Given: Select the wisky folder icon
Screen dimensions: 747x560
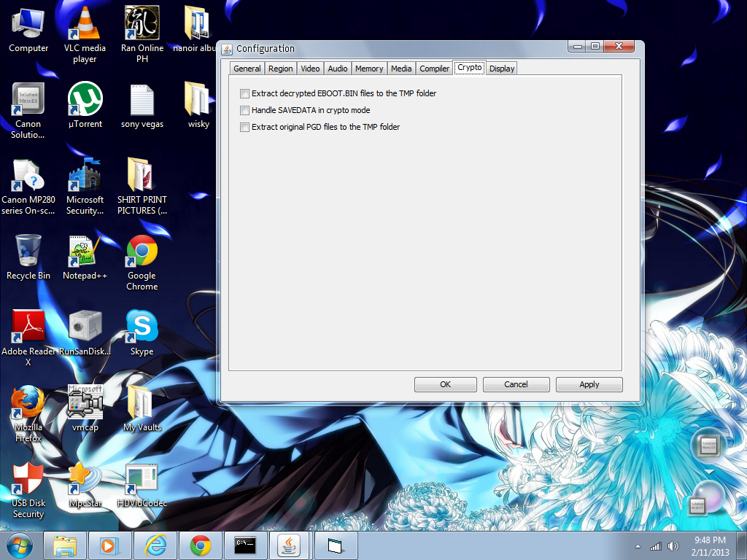Looking at the screenshot, I should pos(198,105).
